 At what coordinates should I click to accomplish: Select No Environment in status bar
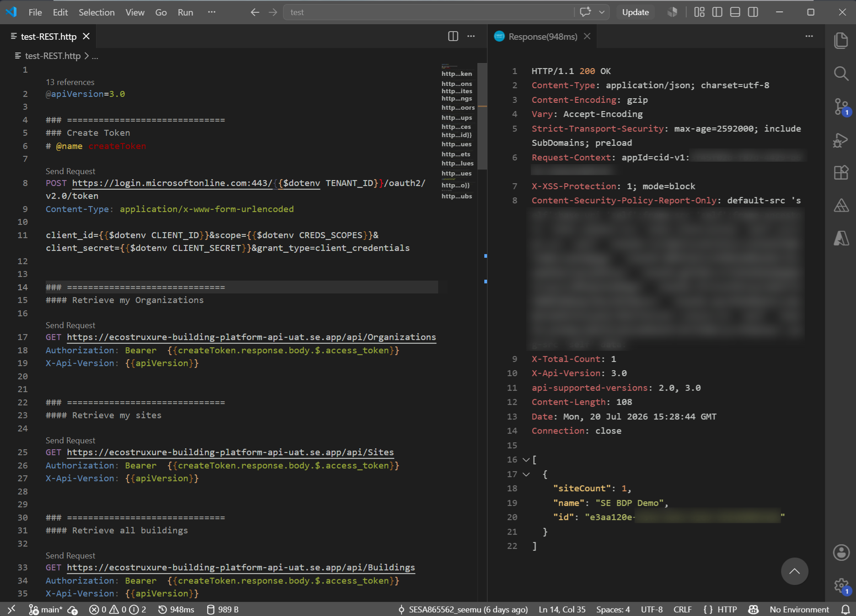799,610
